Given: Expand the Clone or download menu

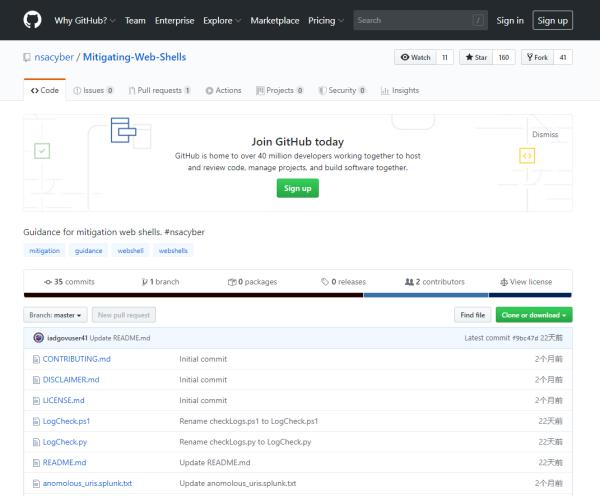Looking at the screenshot, I should point(534,315).
